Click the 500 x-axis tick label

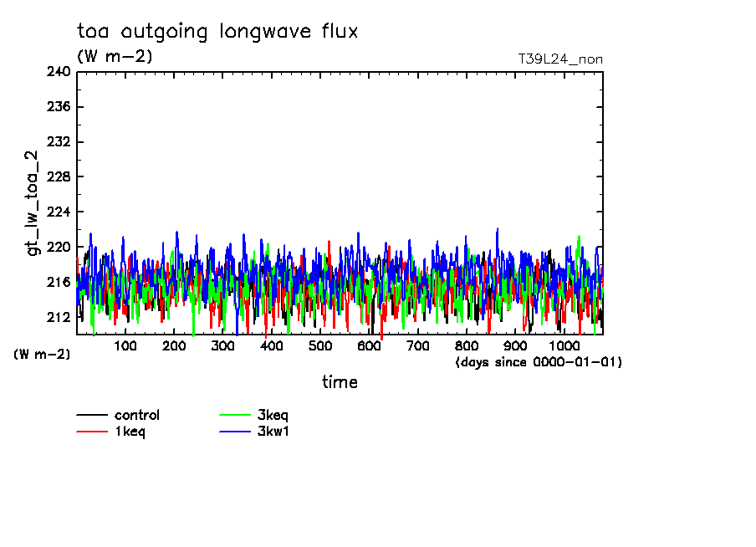319,345
